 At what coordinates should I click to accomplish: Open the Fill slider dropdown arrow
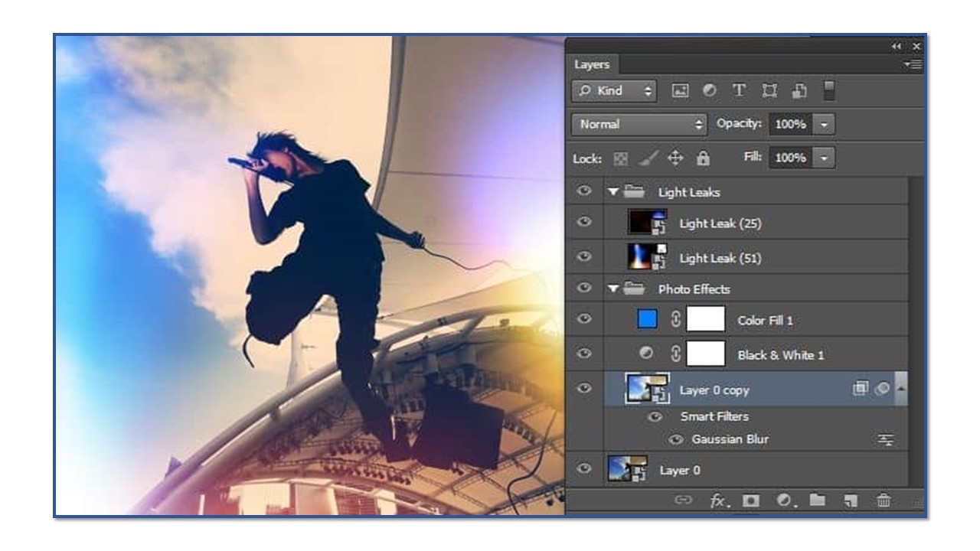[825, 158]
